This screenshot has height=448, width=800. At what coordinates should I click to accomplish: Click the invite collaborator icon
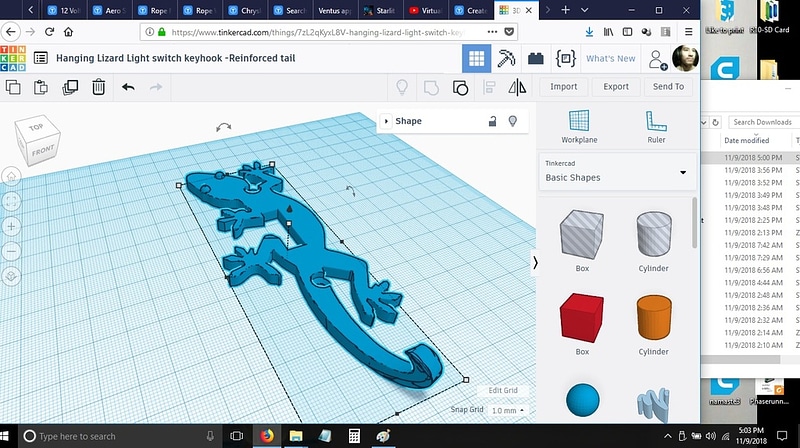click(657, 59)
